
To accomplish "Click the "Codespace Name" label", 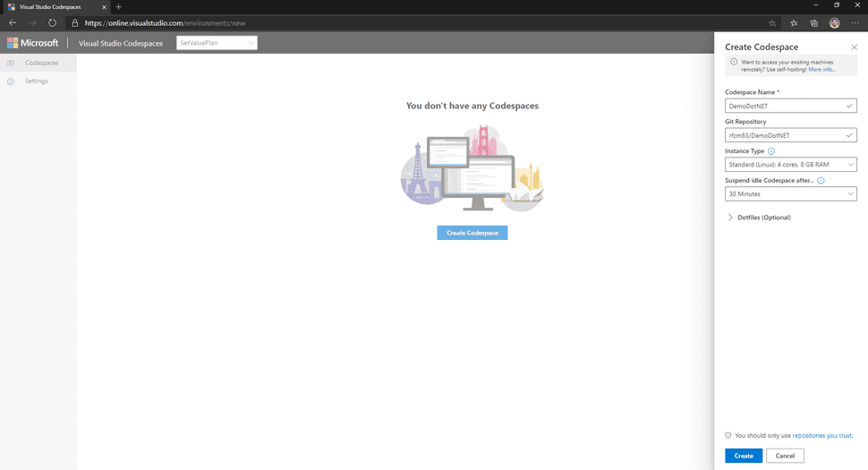I will click(750, 92).
